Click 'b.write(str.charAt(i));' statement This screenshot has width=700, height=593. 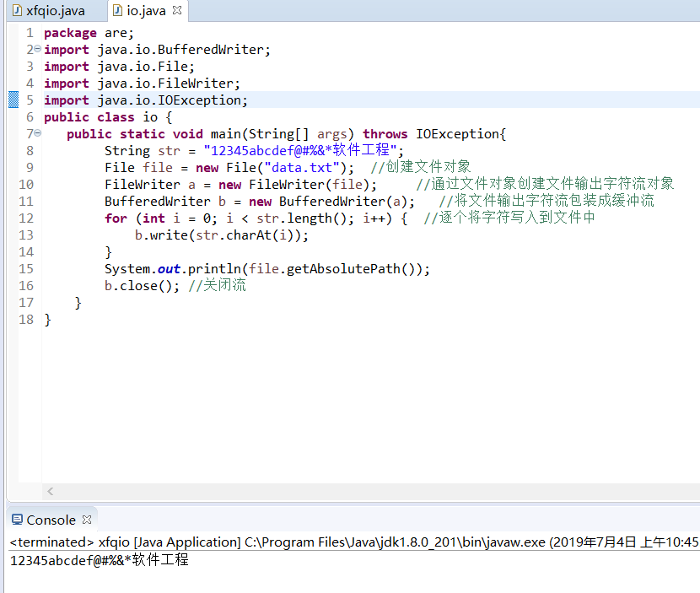tap(222, 235)
